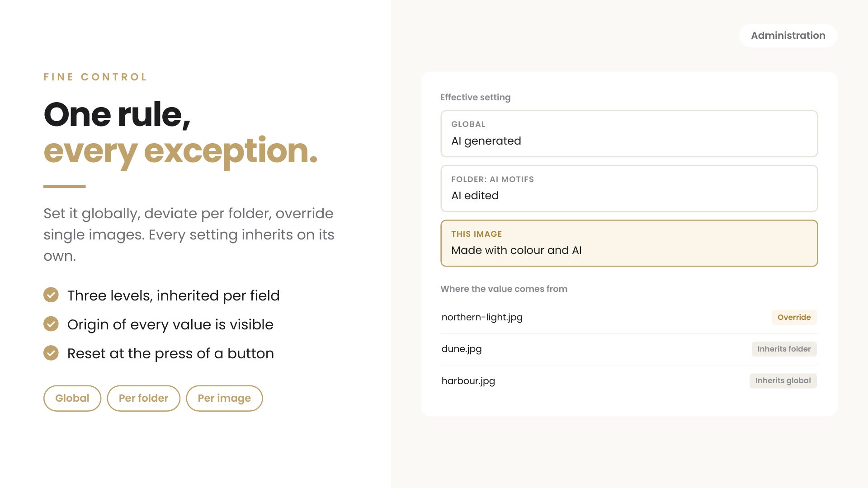Click the Where the value comes from heading

point(504,289)
